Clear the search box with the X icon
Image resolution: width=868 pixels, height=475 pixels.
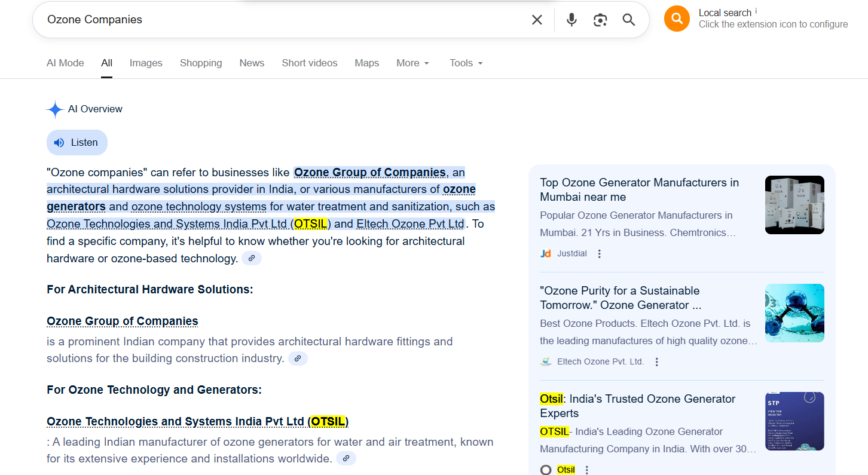pos(537,20)
